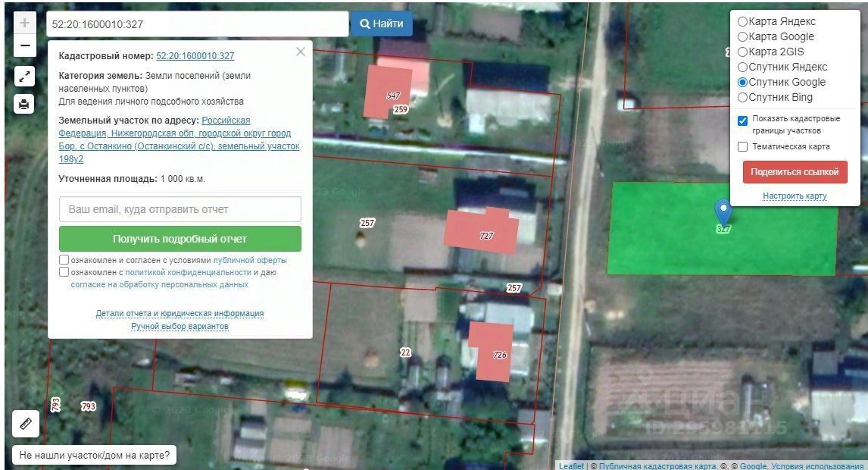The height and width of the screenshot is (470, 868).
Task: Open the Настроить карту link
Action: [x=795, y=196]
